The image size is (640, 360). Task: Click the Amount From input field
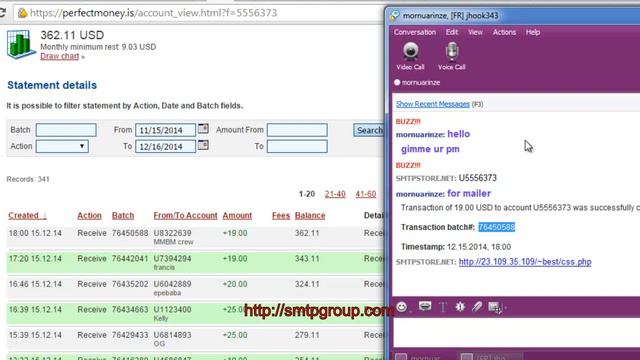click(297, 130)
